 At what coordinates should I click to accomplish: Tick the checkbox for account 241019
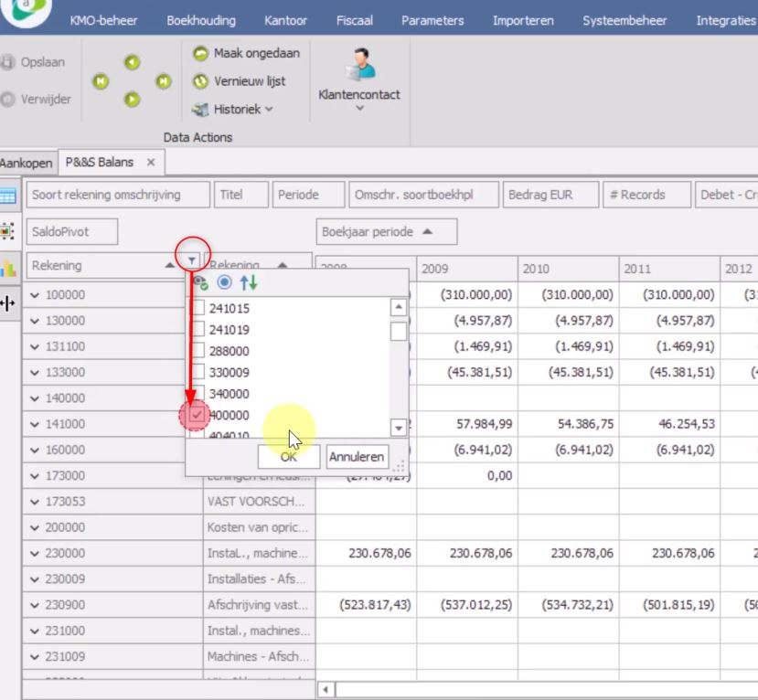(198, 330)
